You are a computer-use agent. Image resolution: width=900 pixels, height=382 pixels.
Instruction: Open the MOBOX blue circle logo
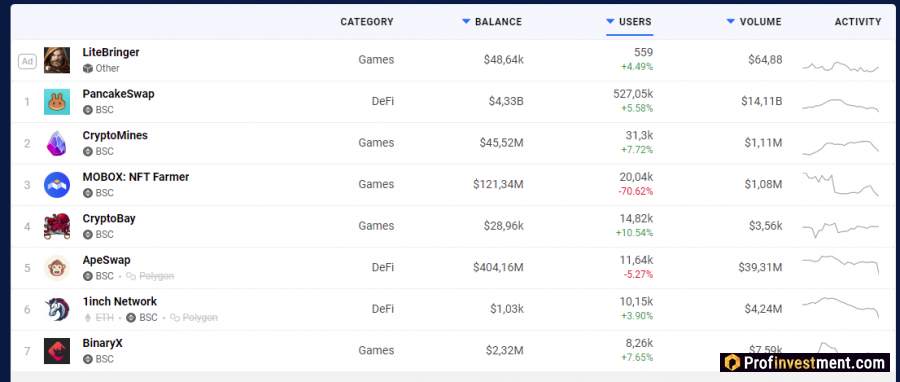pos(57,185)
